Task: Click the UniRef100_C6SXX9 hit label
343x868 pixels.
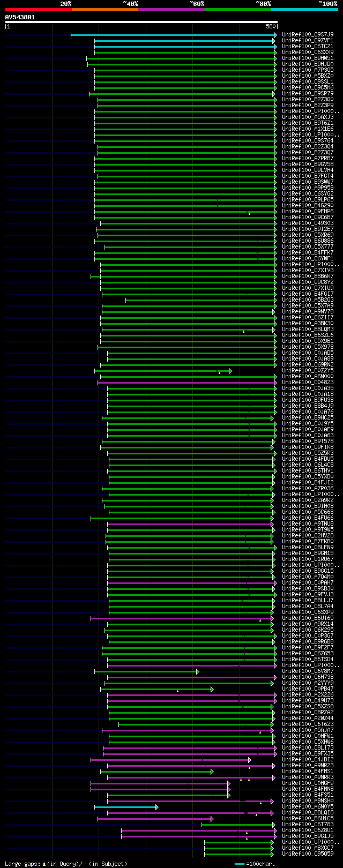Action: 308,52
